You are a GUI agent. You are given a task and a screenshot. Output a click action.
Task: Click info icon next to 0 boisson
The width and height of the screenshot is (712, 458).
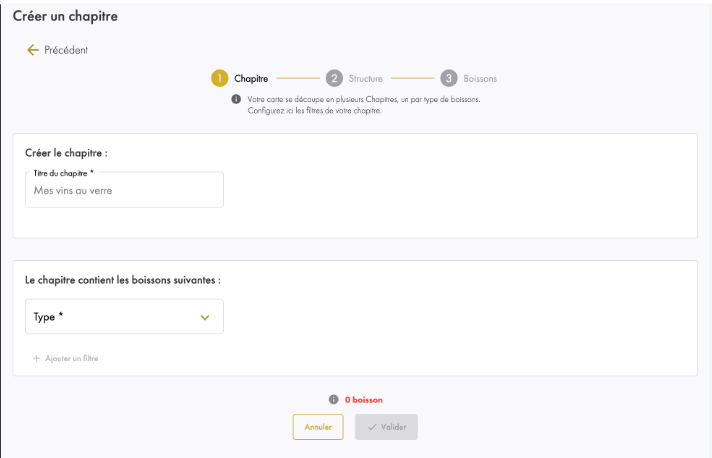[x=334, y=399]
